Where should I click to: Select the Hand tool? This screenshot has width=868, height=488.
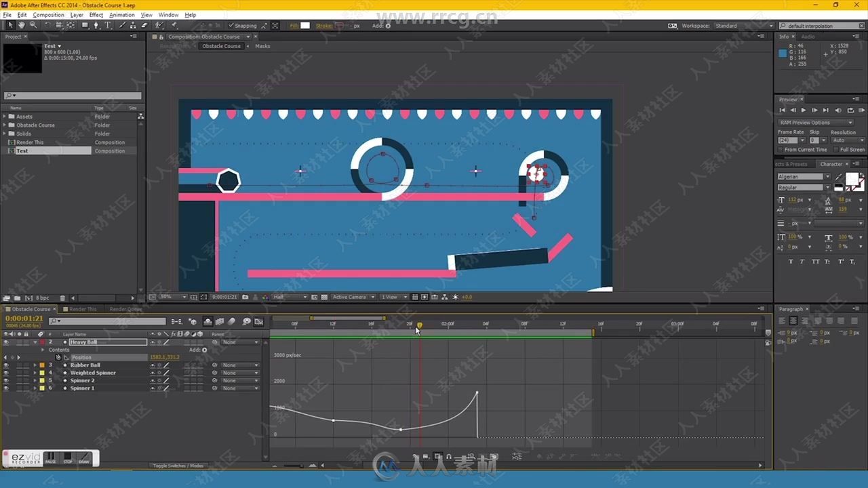click(x=22, y=25)
